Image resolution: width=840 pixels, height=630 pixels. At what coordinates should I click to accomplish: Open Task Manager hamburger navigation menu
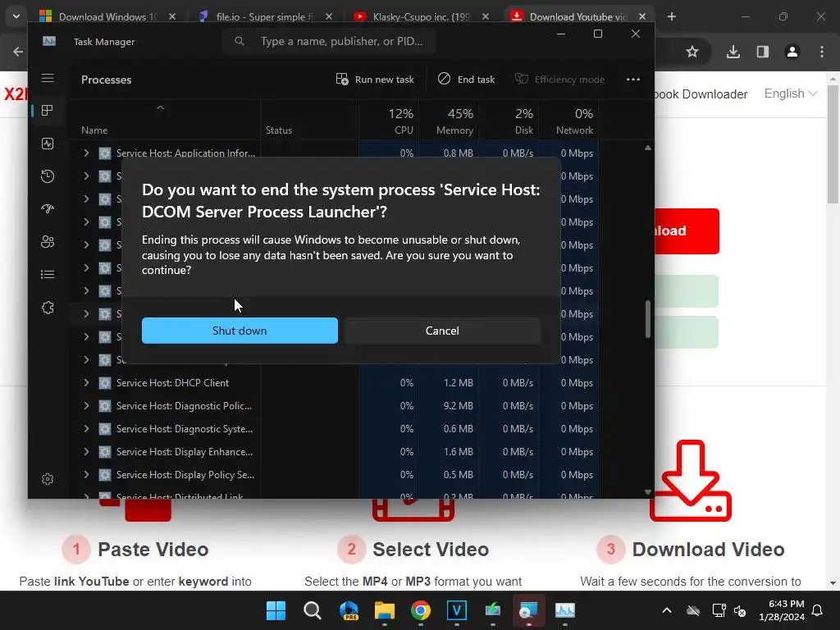(48, 78)
